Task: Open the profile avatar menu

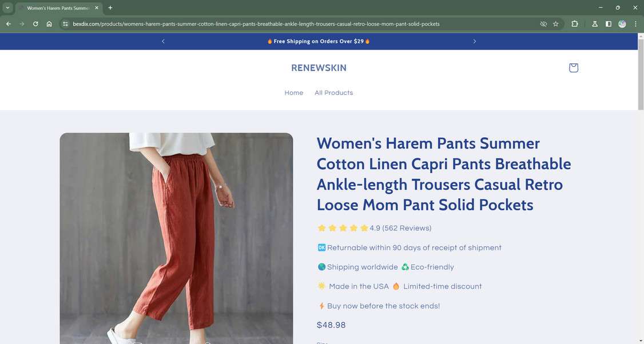Action: tap(622, 24)
